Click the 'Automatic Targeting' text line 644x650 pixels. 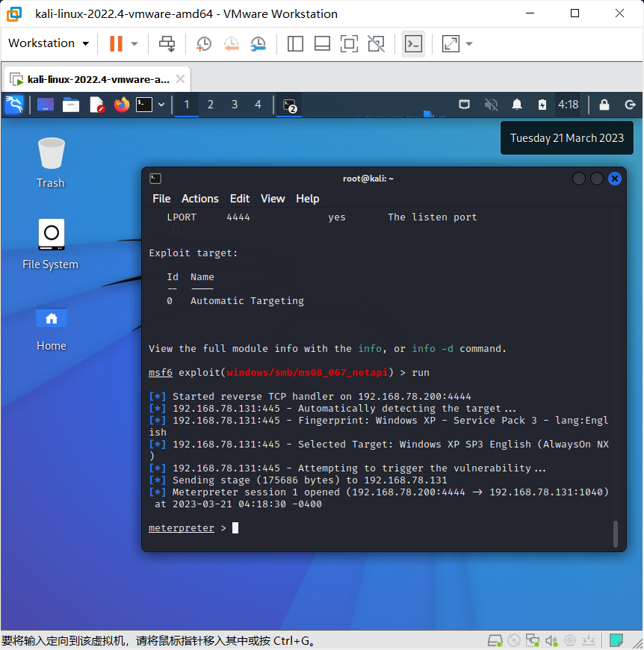click(247, 300)
